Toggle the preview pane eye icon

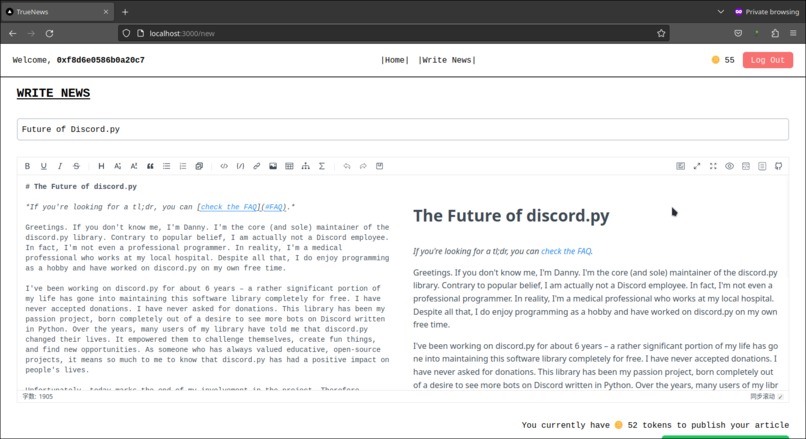[729, 166]
